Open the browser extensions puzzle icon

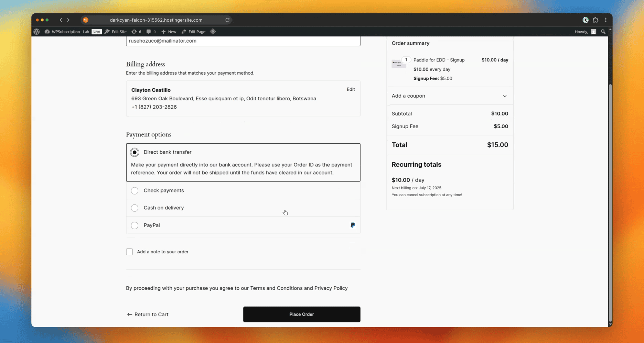595,20
